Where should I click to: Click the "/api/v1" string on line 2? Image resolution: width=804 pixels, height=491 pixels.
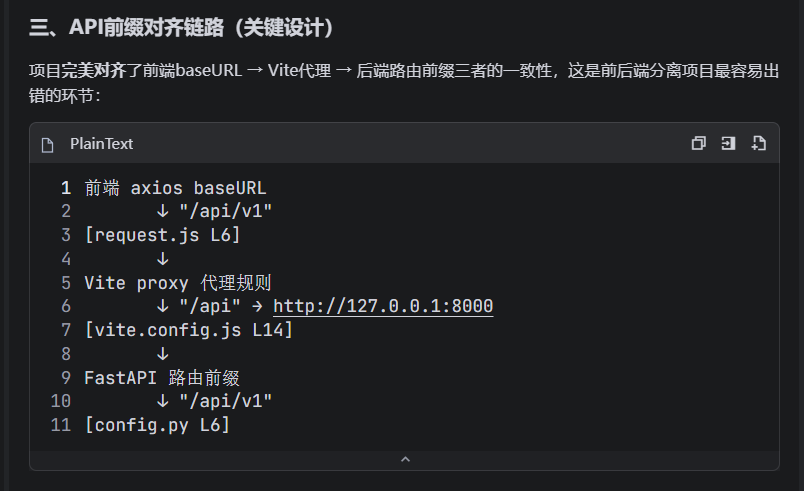(226, 211)
